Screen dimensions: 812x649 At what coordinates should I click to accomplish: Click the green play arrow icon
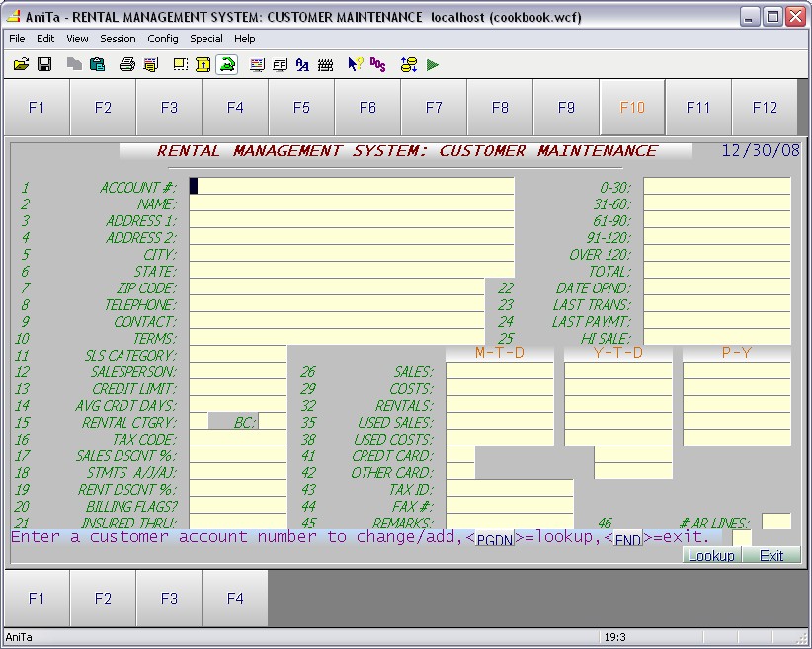click(x=433, y=65)
